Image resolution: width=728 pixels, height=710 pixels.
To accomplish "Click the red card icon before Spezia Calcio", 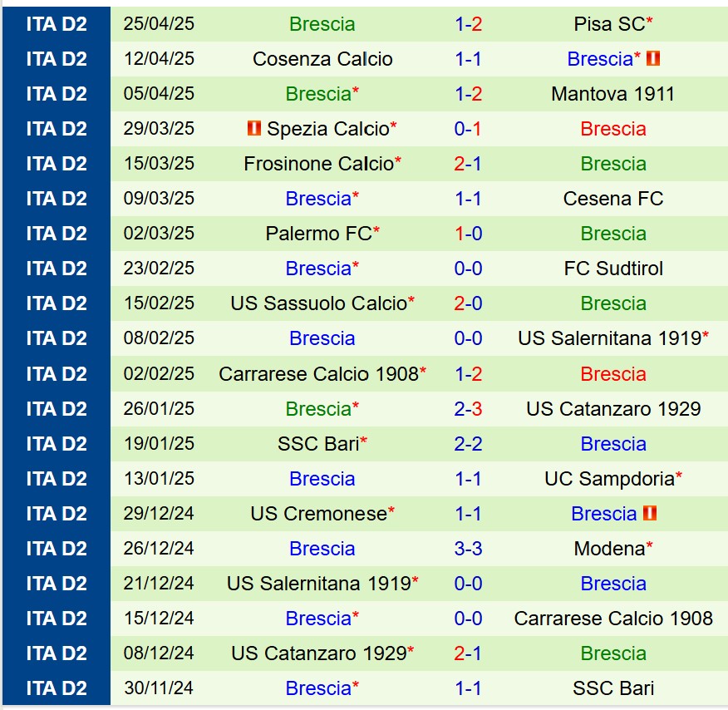I will pos(254,129).
